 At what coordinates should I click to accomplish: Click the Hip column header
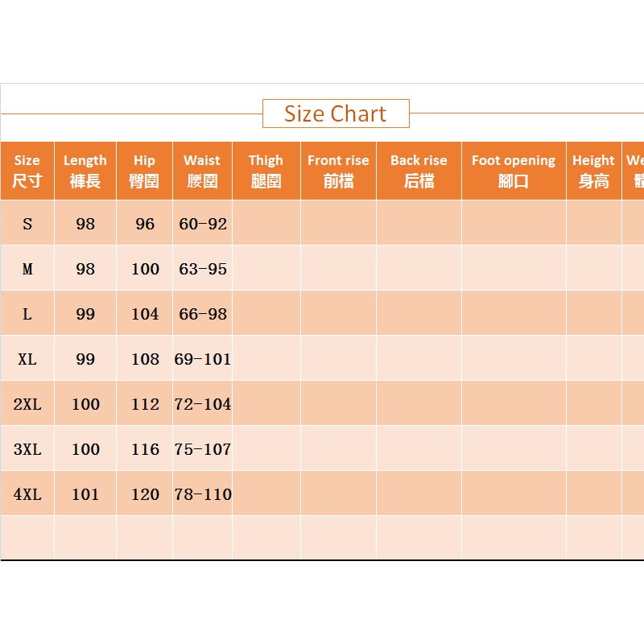click(x=144, y=171)
